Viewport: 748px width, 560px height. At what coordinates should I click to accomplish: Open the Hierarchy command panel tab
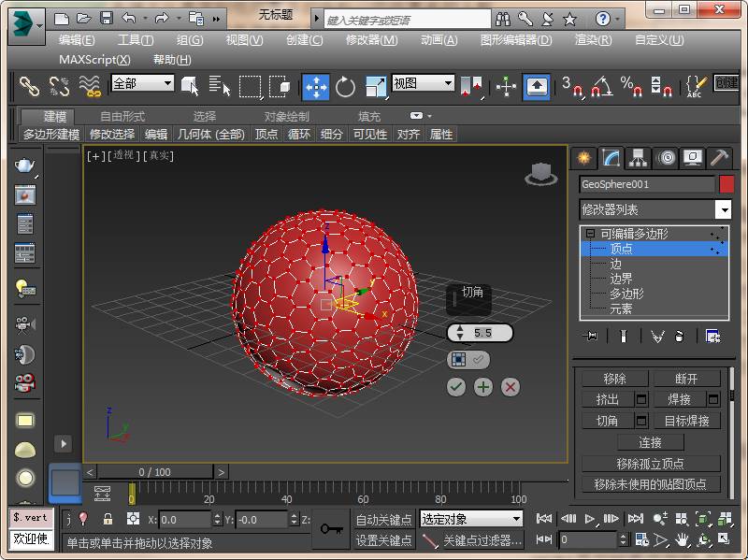[x=639, y=158]
